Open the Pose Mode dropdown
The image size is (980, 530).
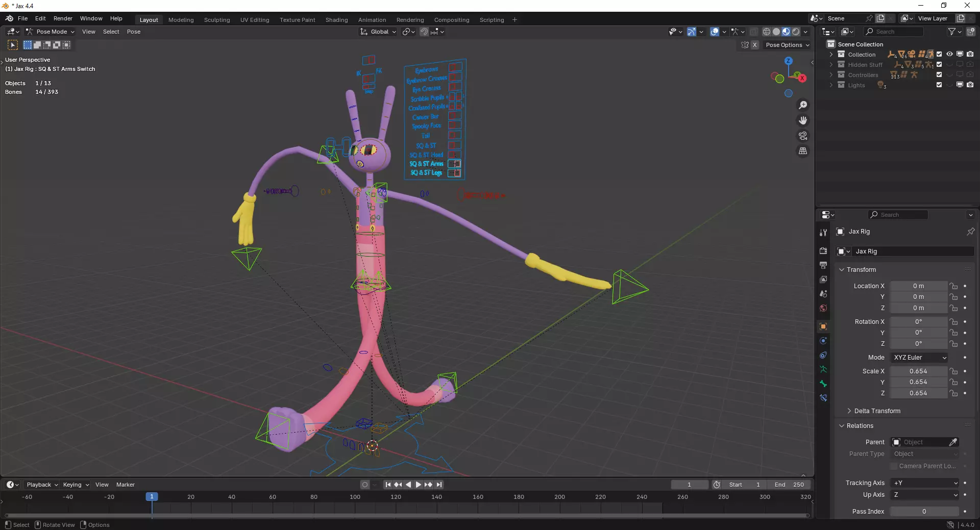(51, 32)
